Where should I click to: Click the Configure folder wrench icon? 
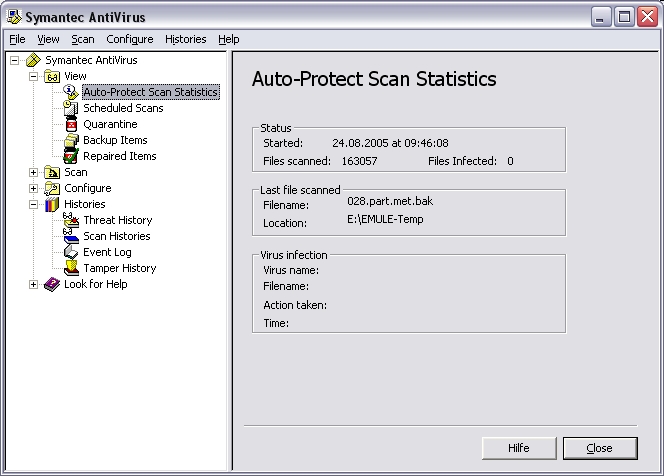[x=52, y=188]
